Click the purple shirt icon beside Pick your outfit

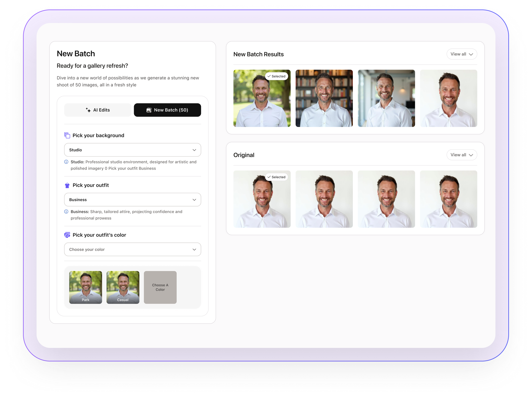coord(67,185)
